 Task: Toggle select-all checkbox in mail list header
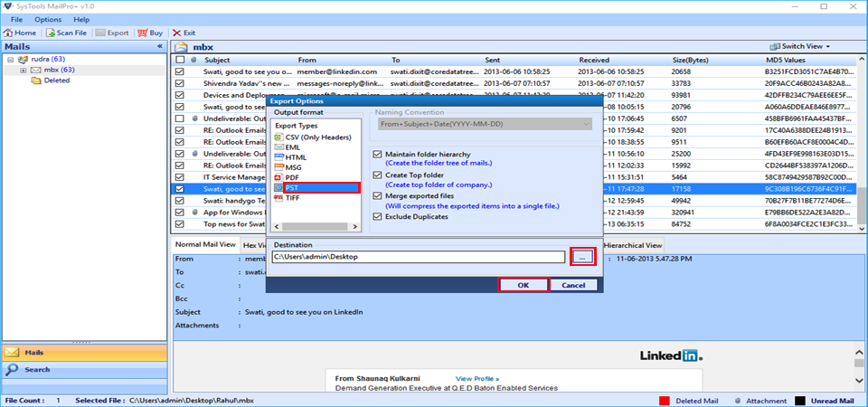[180, 60]
